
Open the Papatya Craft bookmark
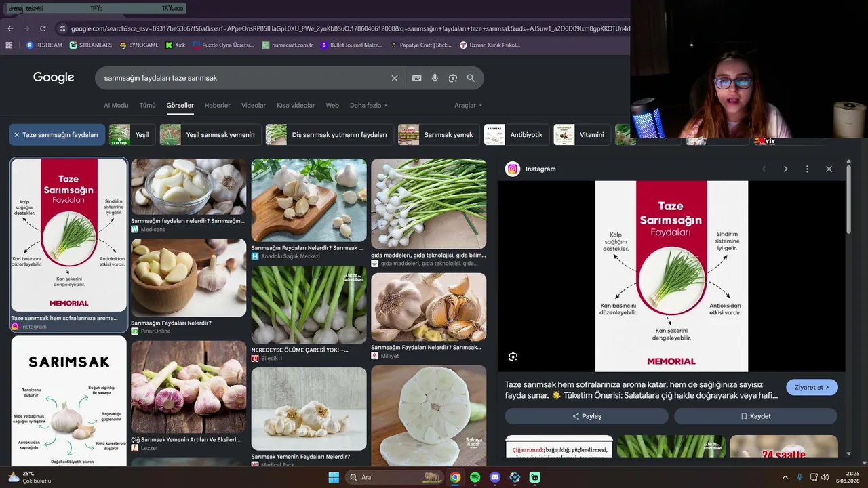421,45
